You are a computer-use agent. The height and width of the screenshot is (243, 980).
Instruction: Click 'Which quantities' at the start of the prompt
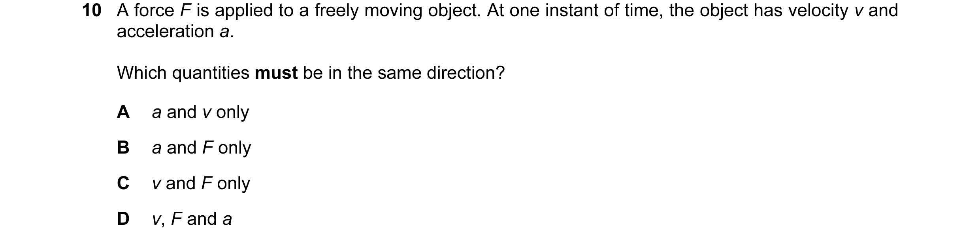[183, 73]
